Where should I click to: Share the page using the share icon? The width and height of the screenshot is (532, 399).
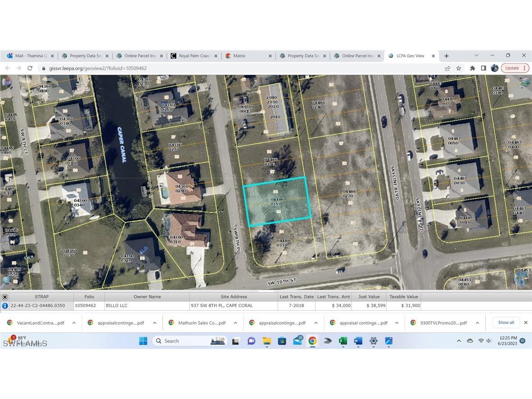447,68
